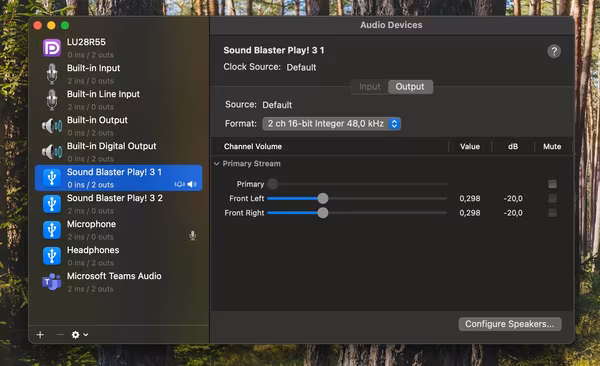
Task: Click Configure Speakers button
Action: [x=510, y=324]
